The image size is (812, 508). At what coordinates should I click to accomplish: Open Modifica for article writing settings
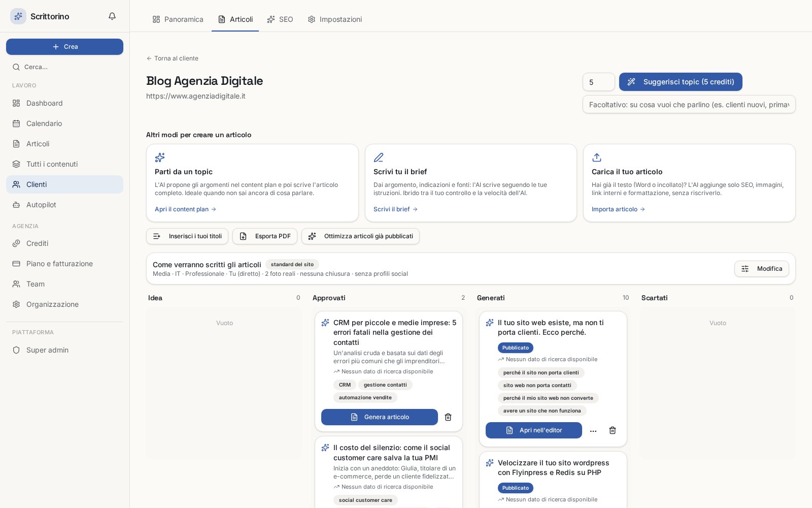point(762,269)
